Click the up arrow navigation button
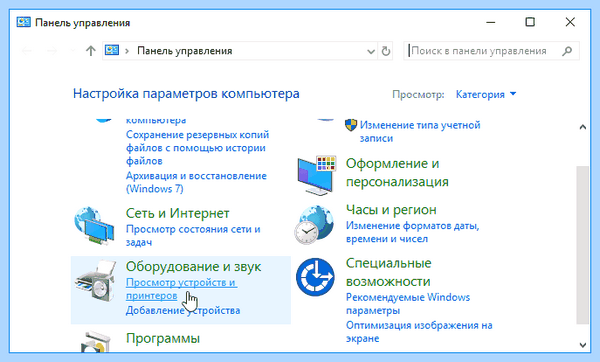 click(91, 51)
